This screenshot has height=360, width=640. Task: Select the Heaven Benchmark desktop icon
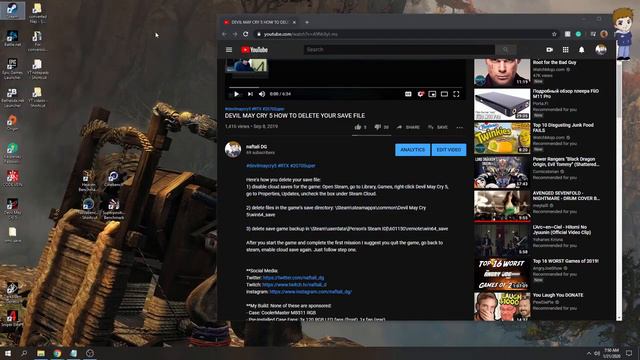(87, 181)
